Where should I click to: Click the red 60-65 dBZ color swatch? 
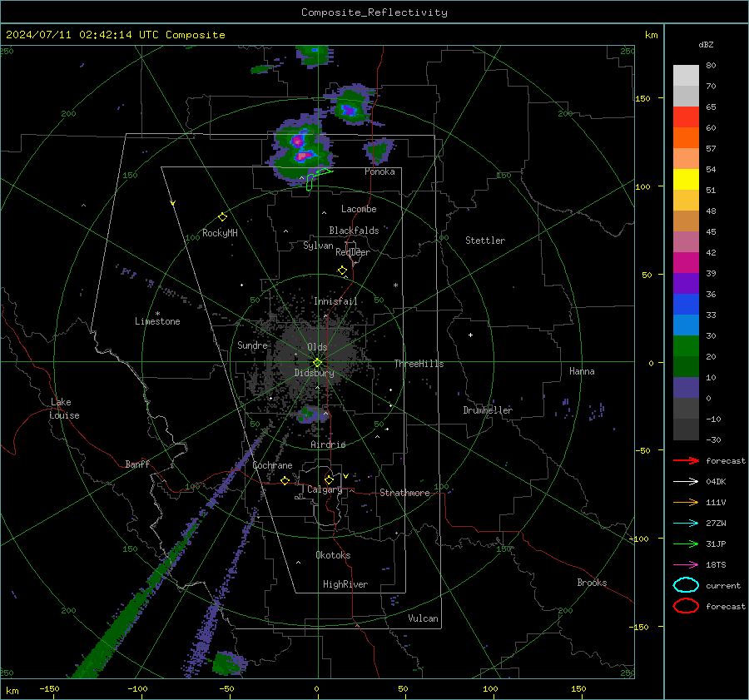tap(686, 117)
